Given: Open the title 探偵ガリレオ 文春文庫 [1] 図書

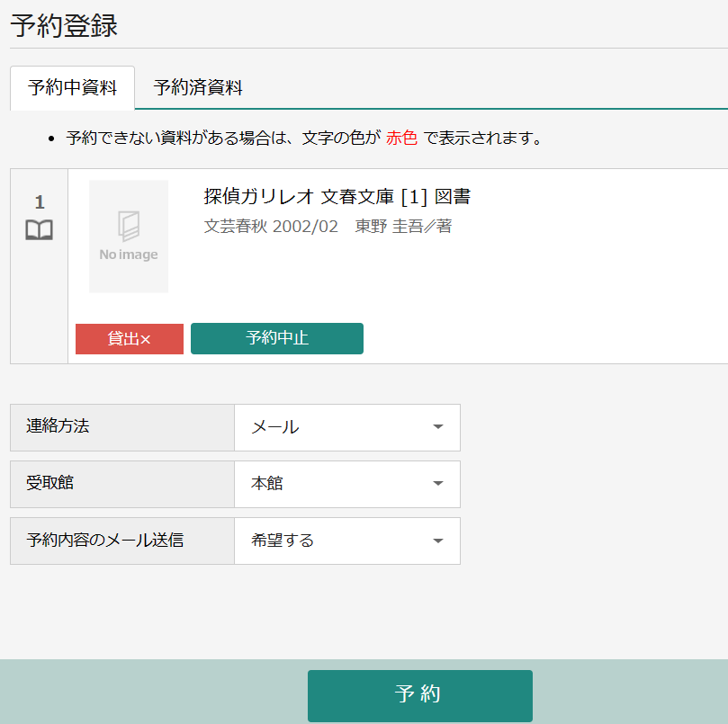Looking at the screenshot, I should point(337,197).
